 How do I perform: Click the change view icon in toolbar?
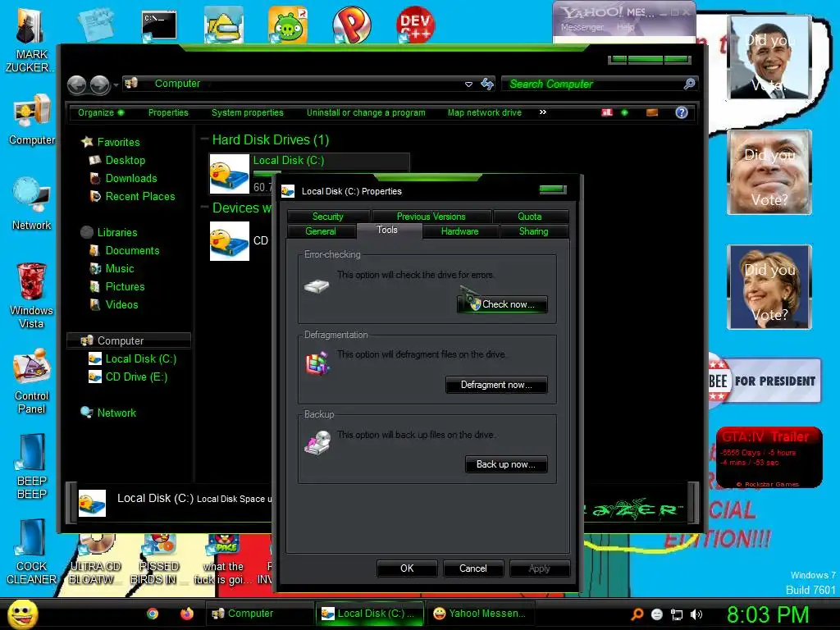[x=607, y=112]
